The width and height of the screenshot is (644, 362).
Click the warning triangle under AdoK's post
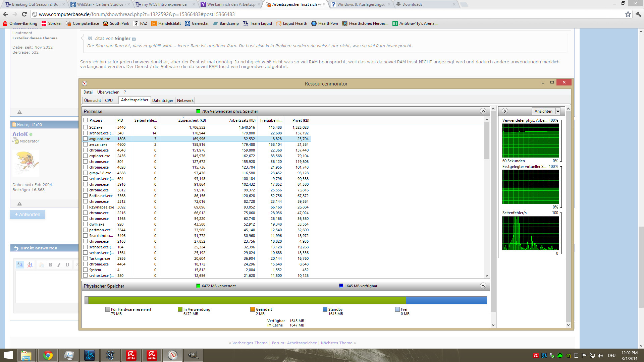point(19,204)
